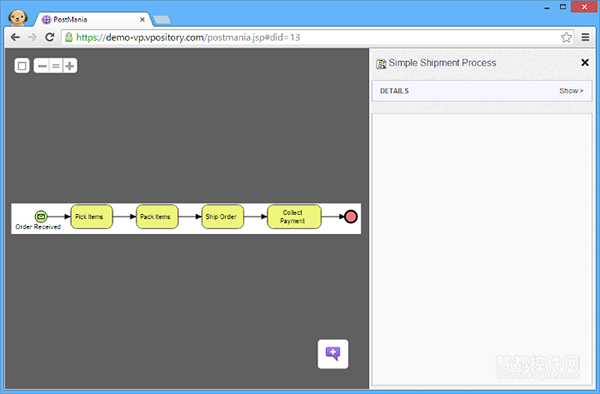Expand details with the Show > link
Image resolution: width=600 pixels, height=394 pixels.
571,91
